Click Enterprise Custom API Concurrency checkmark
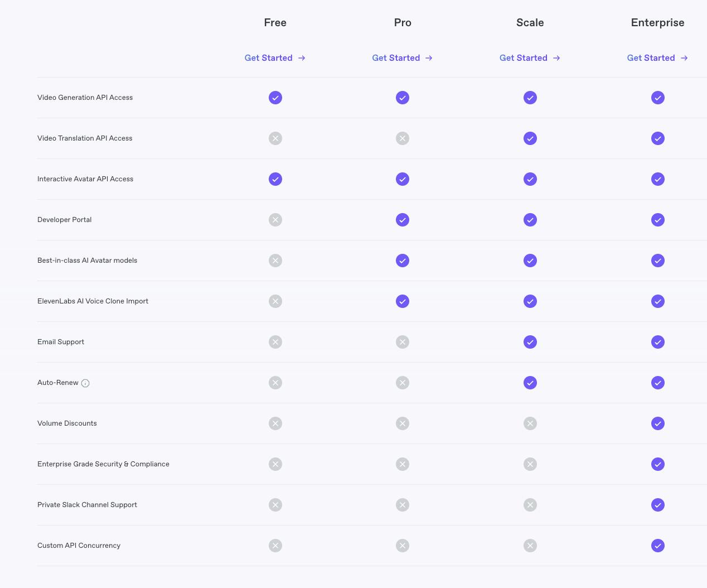This screenshot has width=707, height=588. [658, 546]
